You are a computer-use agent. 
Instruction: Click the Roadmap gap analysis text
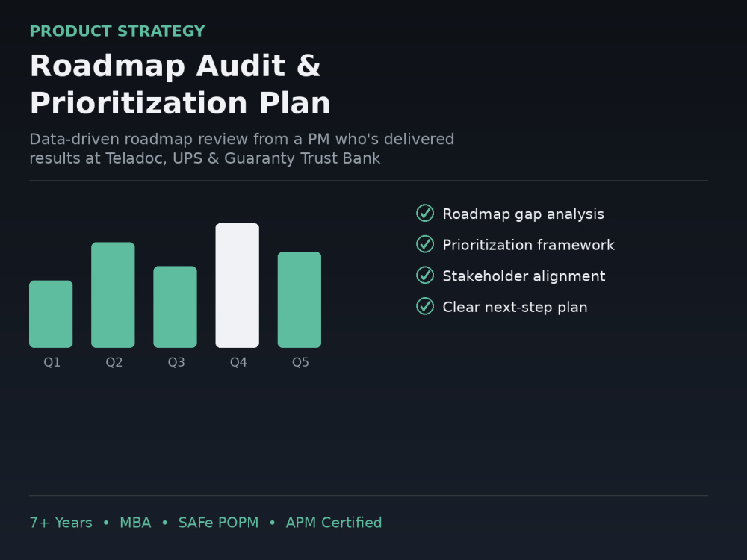click(x=524, y=214)
